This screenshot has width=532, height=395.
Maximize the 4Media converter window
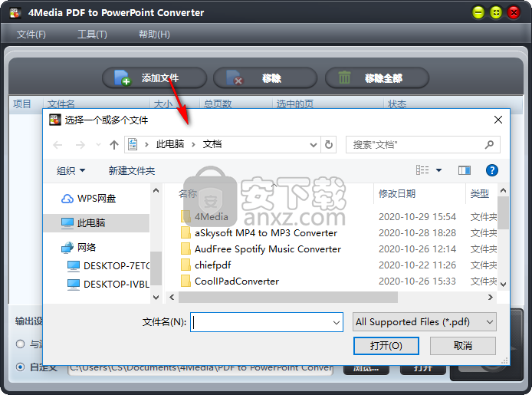[x=496, y=13]
